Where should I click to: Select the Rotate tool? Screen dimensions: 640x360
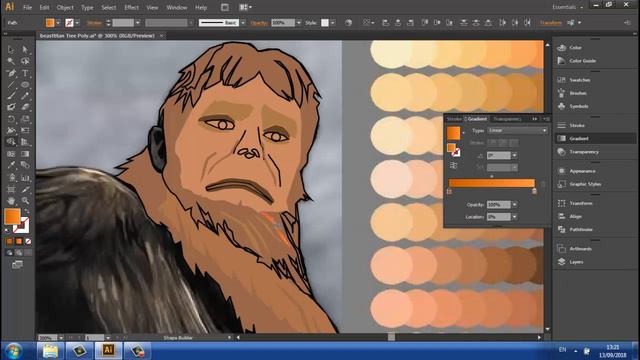point(11,119)
